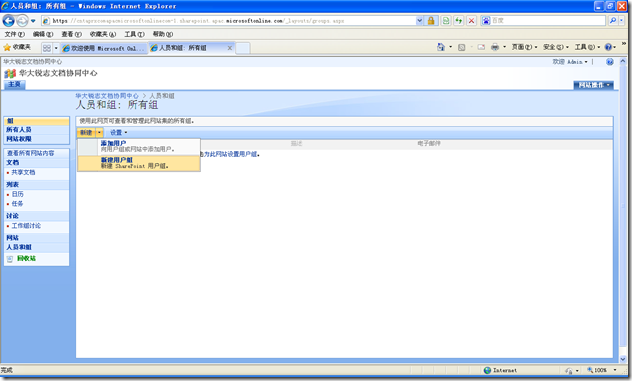632x381 pixels.
Task: Switch to the 欢迎使用 Microsoft Online tab
Action: [104, 48]
